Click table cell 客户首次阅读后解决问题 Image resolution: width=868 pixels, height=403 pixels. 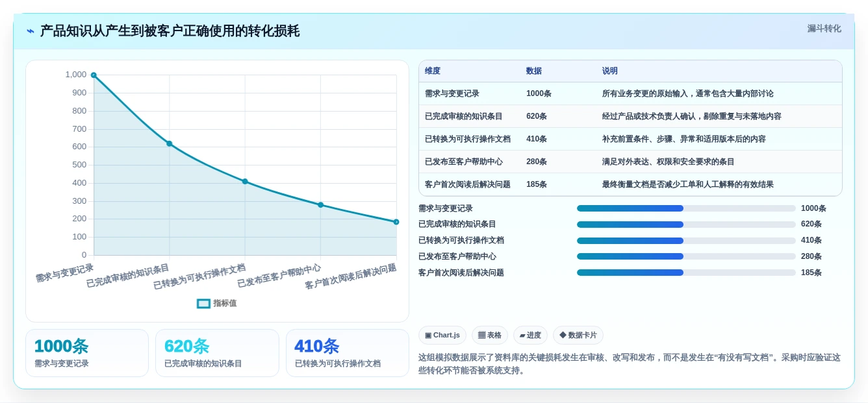(x=468, y=184)
